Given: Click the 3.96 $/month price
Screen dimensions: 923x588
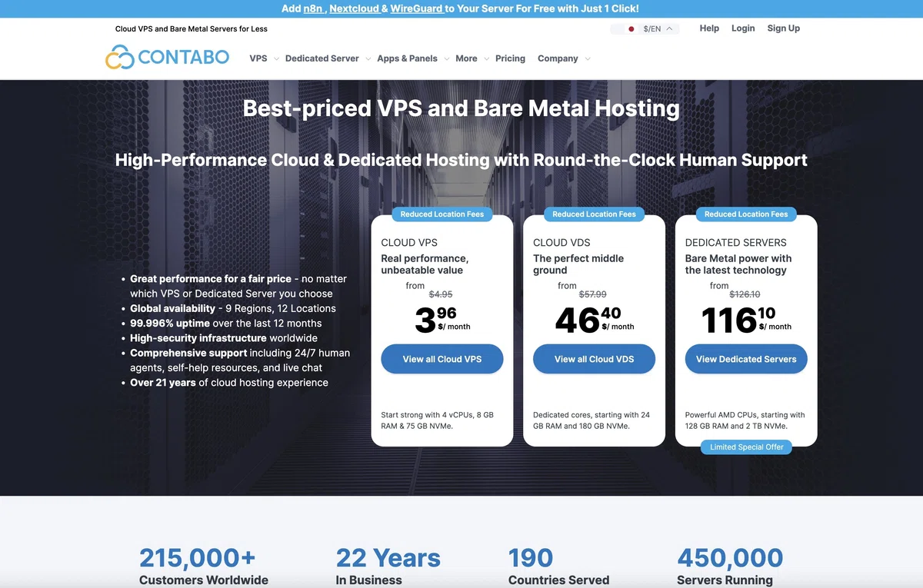Looking at the screenshot, I should click(x=442, y=320).
